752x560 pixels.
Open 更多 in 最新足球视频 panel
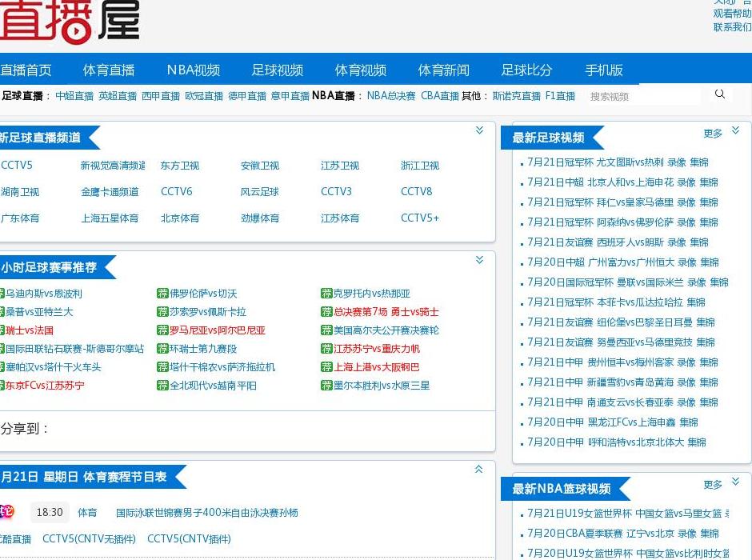tap(713, 134)
